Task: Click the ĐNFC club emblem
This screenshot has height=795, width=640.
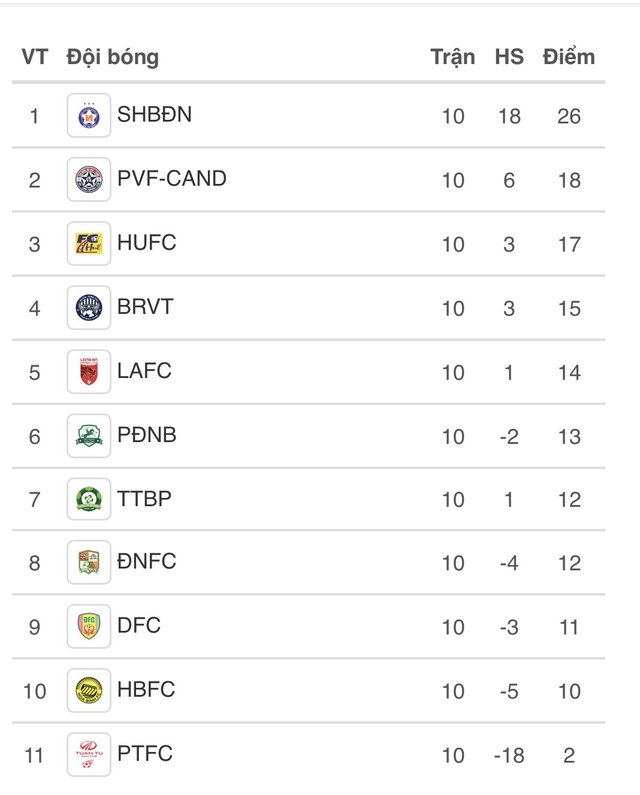Action: pyautogui.click(x=89, y=562)
